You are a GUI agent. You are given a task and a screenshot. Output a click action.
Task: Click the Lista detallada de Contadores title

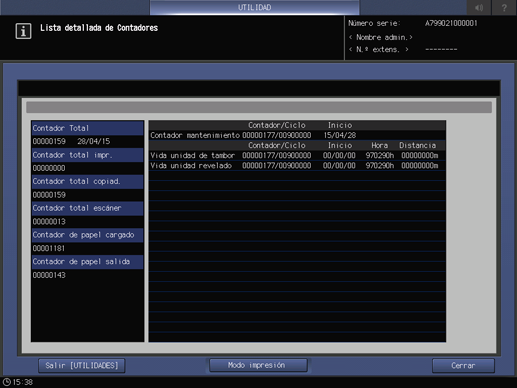tap(99, 28)
